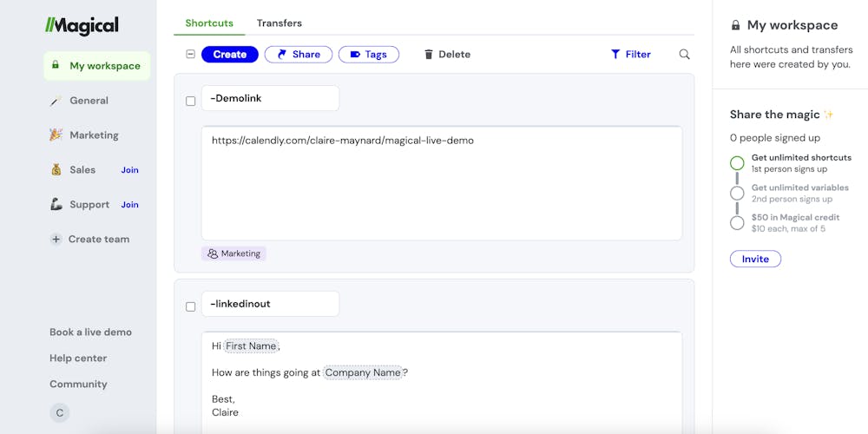Open the Help center link
868x434 pixels.
[78, 358]
